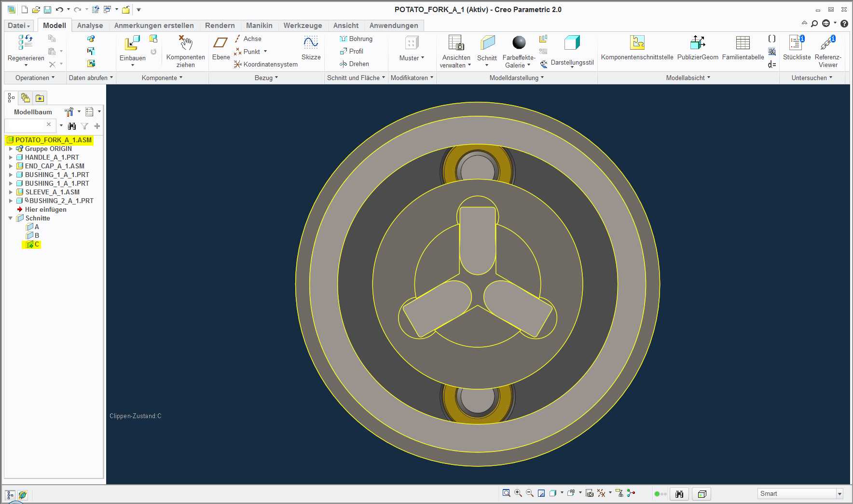
Task: Select the Hier einfügen insert marker
Action: pyautogui.click(x=41, y=209)
